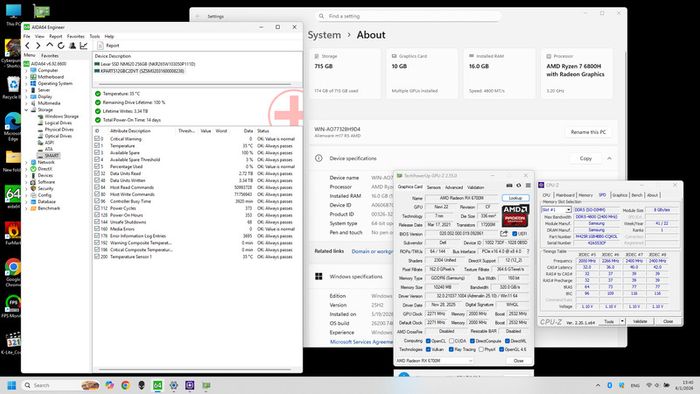Toggle the CUDA checkbox in GPU-Z

[x=452, y=341]
